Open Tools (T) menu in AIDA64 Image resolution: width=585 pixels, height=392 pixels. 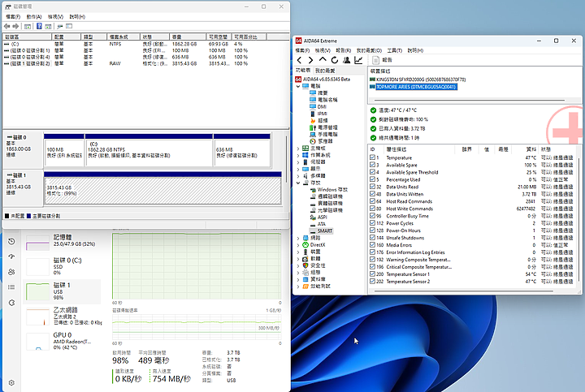pos(394,50)
